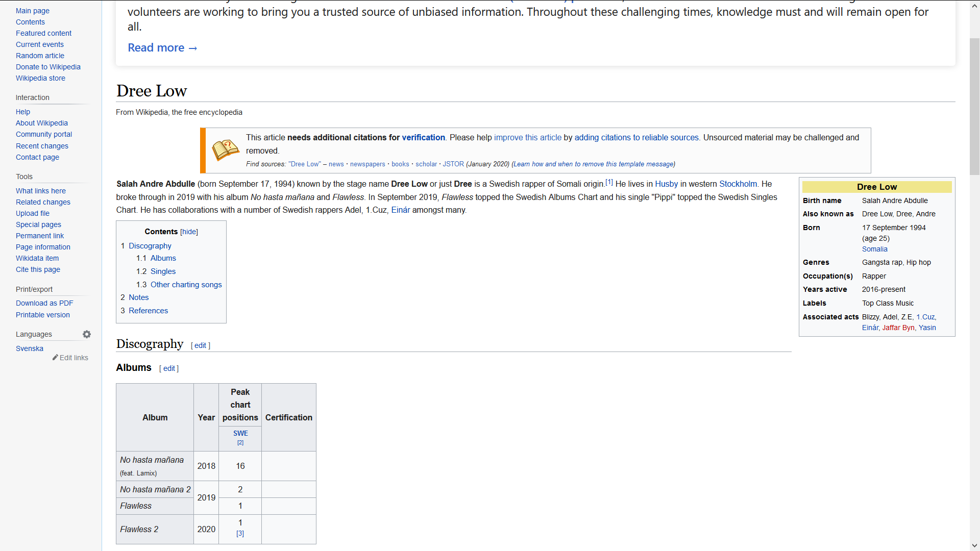Open Special pages

(x=38, y=224)
